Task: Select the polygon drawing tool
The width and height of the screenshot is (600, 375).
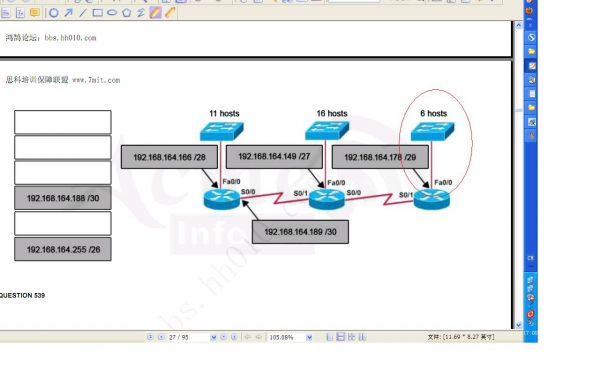Action: 126,13
